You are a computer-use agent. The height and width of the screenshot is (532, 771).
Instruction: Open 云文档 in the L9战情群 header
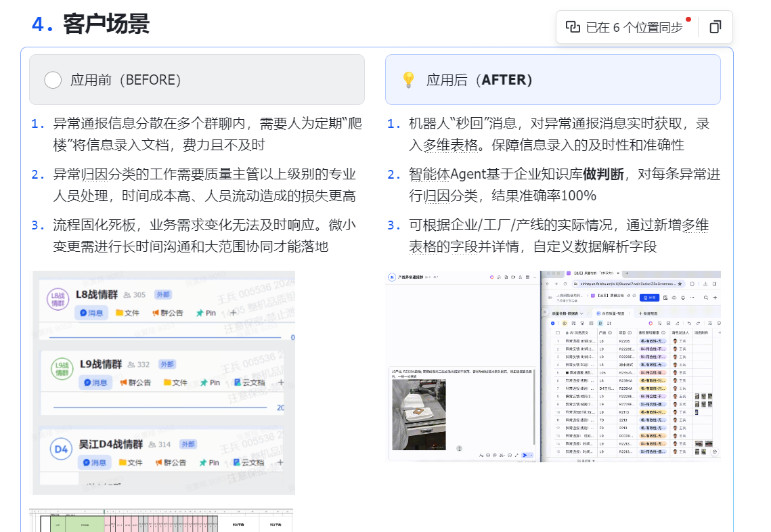(248, 382)
